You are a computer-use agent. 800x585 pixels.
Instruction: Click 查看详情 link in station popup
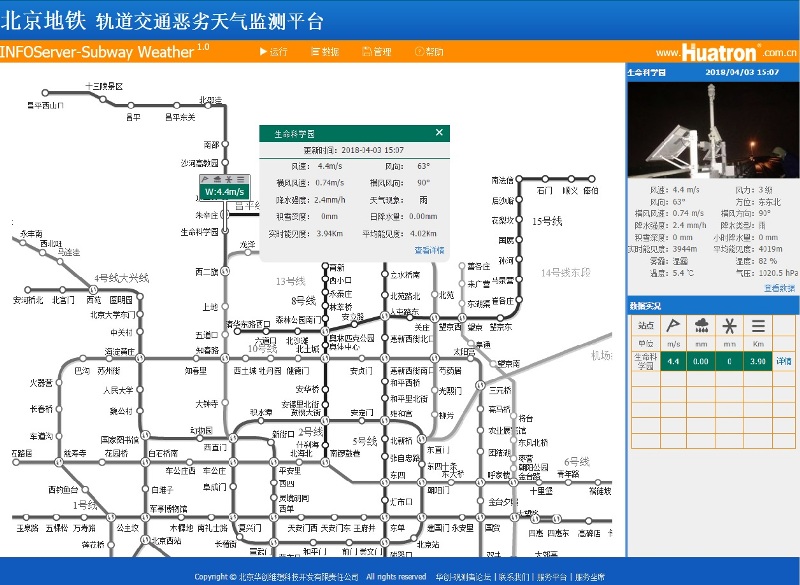pos(429,250)
